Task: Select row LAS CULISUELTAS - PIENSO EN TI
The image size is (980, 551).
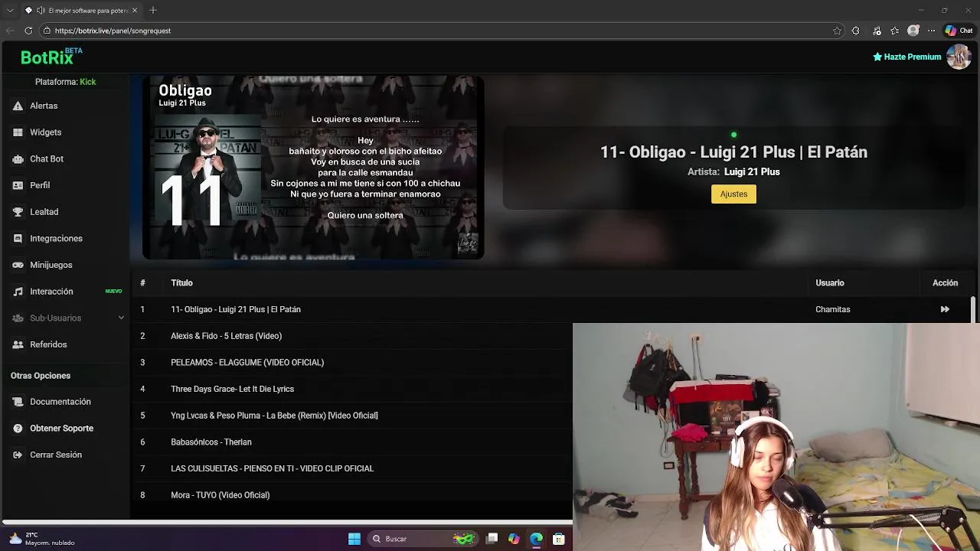Action: [352, 468]
